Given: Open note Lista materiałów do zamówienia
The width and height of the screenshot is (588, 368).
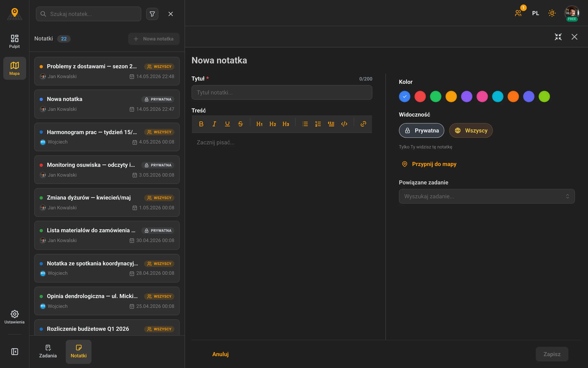Looking at the screenshot, I should pyautogui.click(x=107, y=235).
